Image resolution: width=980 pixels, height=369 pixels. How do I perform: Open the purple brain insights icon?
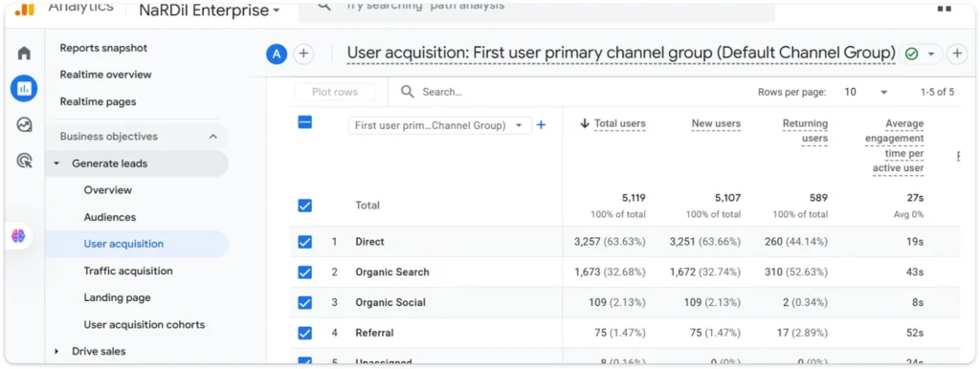pyautogui.click(x=18, y=236)
